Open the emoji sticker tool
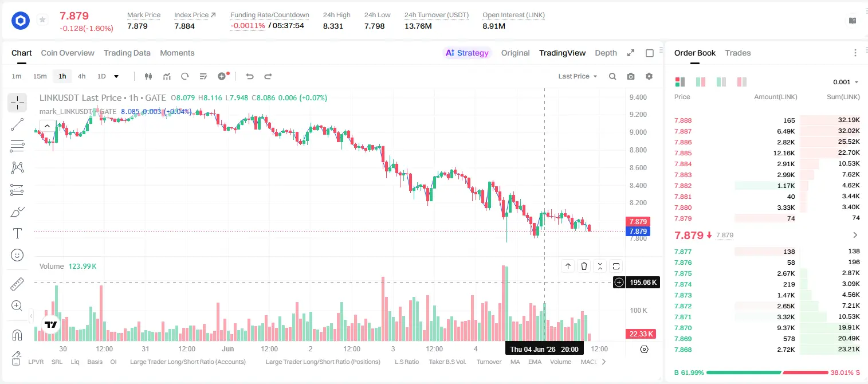Image resolution: width=868 pixels, height=384 pixels. tap(17, 255)
